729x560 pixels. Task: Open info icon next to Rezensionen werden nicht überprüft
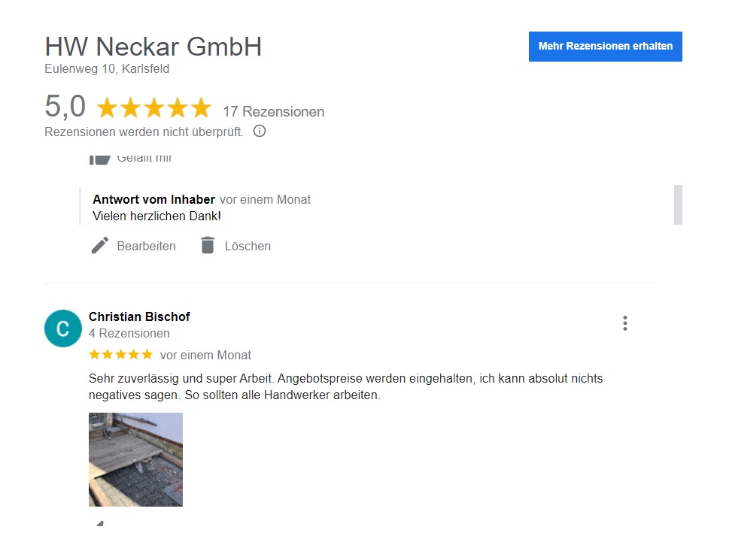tap(260, 132)
